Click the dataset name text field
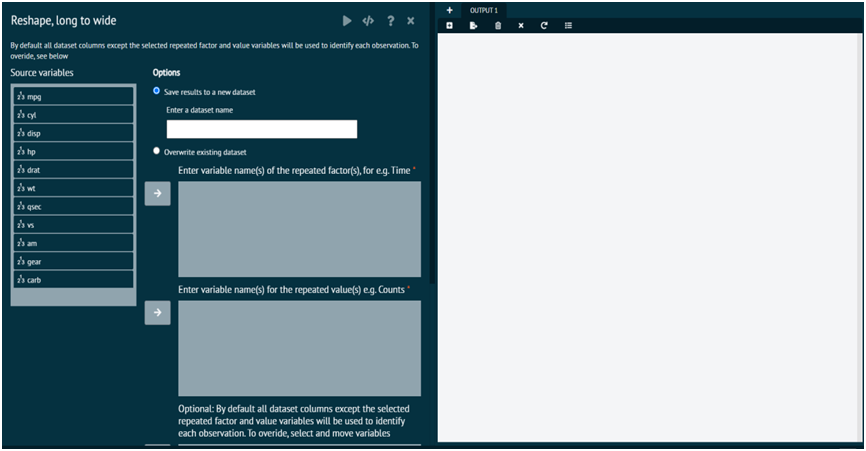866x451 pixels. coord(261,129)
